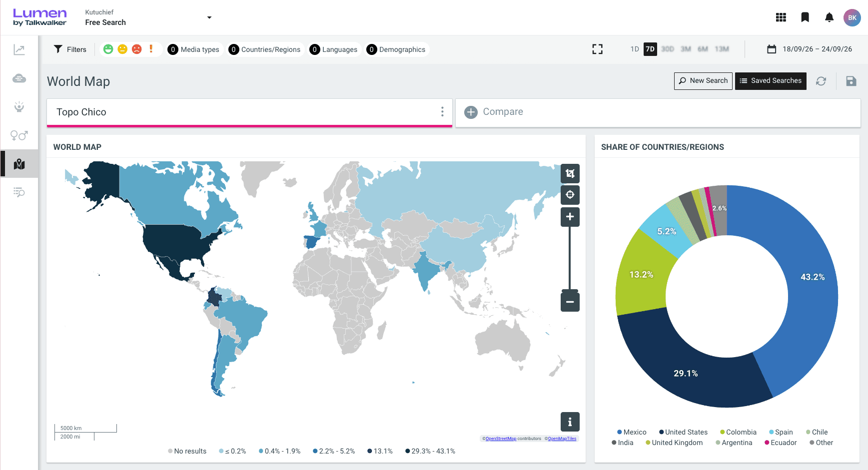This screenshot has width=868, height=470.
Task: Open the Demographics filter dropdown
Action: pos(396,49)
